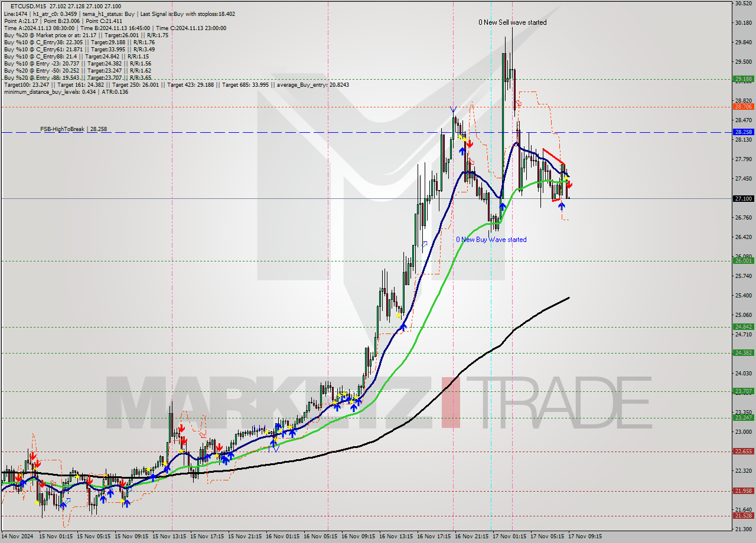756x543 pixels.
Task: Click the 29.840 price axis label
Action: tap(743, 42)
